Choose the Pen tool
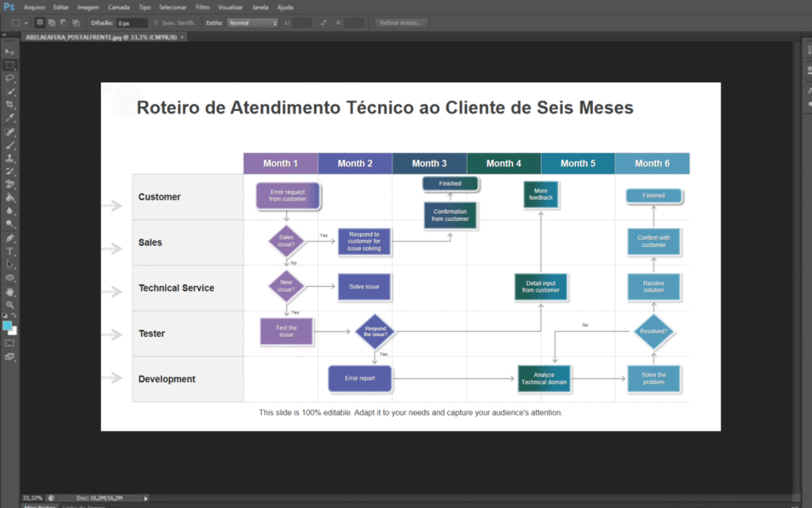The image size is (812, 508). (10, 238)
